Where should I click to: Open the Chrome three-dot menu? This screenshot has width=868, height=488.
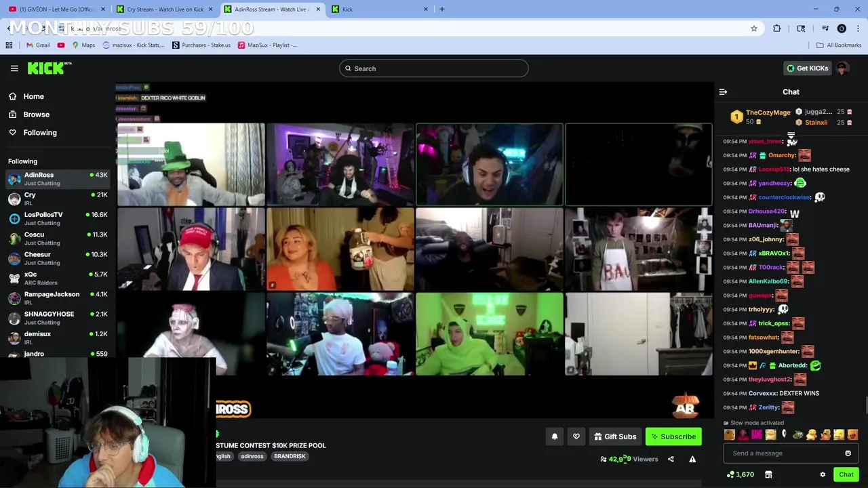858,28
